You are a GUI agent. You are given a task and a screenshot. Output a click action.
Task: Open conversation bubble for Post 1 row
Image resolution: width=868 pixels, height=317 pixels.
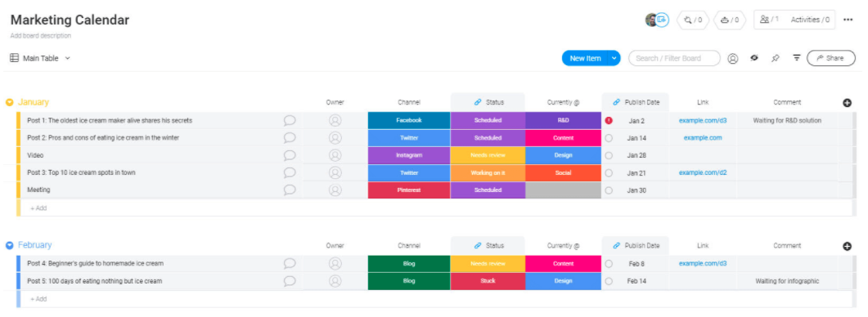pos(290,120)
